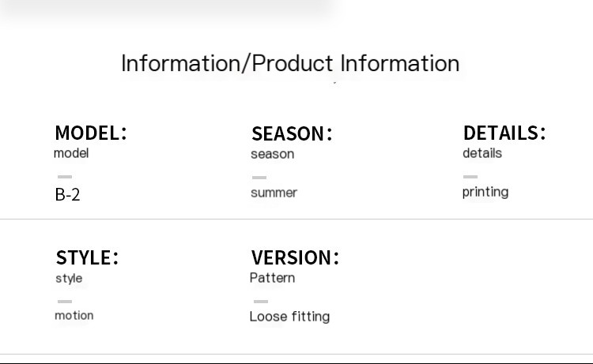The height and width of the screenshot is (364, 593).
Task: Click the gray dash above summer
Action: [259, 178]
